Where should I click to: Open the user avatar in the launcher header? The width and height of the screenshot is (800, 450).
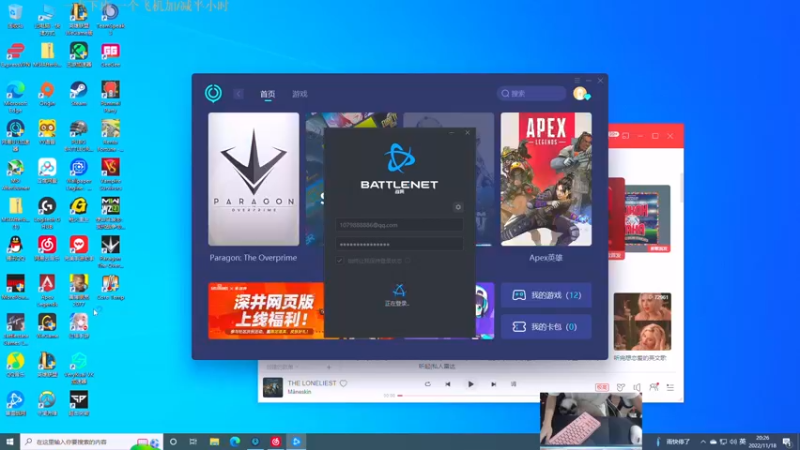(x=581, y=93)
